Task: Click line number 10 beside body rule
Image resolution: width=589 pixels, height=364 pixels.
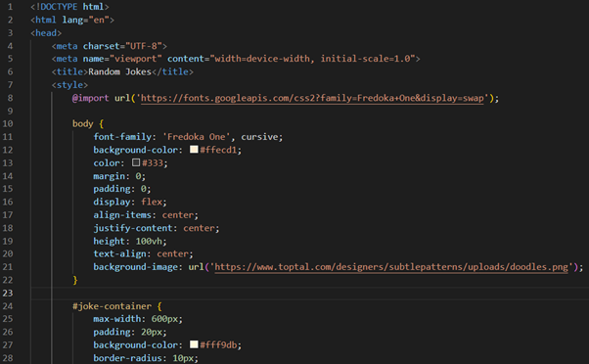Action: pos(8,123)
